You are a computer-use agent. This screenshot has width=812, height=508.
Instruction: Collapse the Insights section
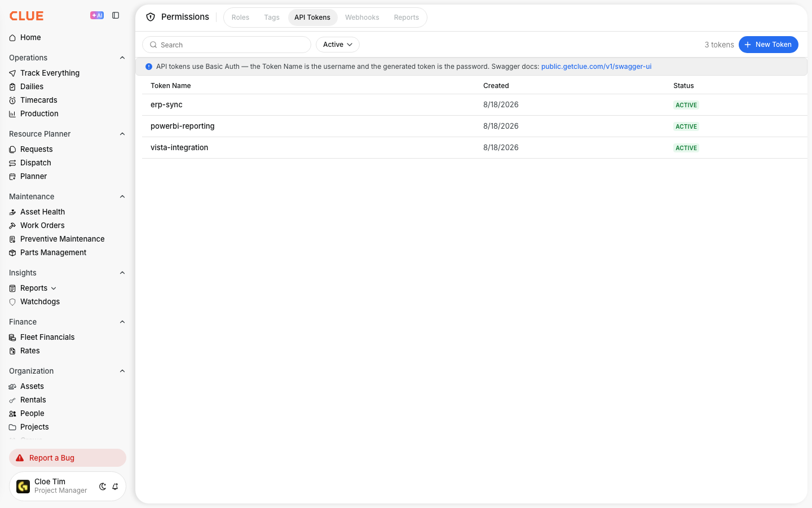(122, 273)
